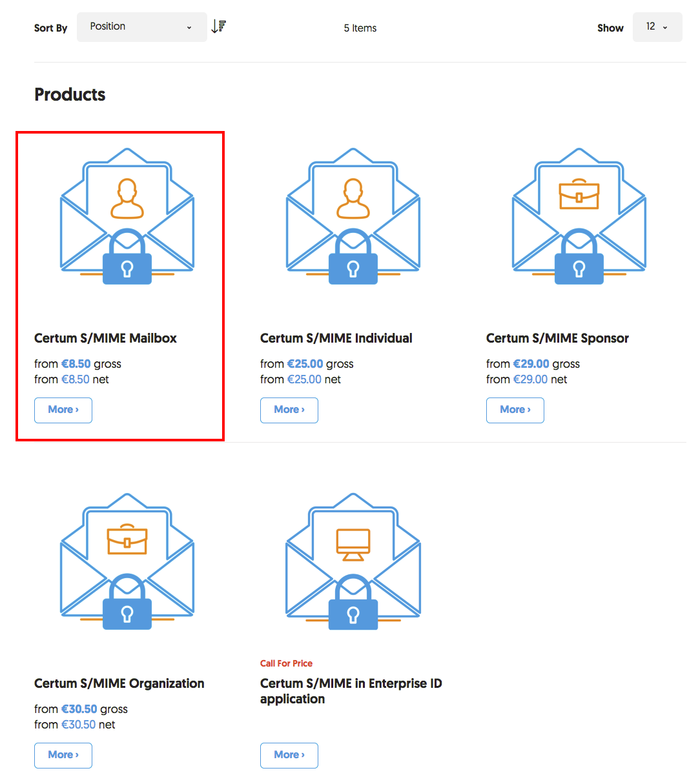Open the Certum S/MIME Individual title link
This screenshot has width=698, height=784.
[336, 338]
